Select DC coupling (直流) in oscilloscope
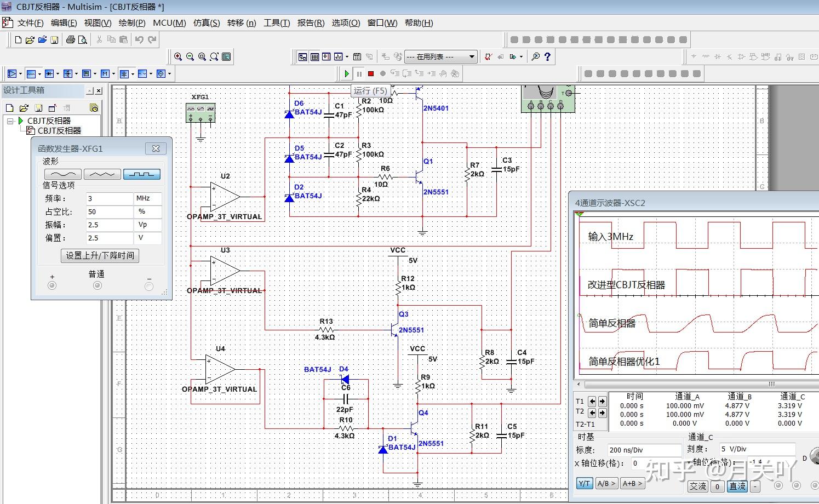The width and height of the screenshot is (819, 504). pyautogui.click(x=737, y=486)
